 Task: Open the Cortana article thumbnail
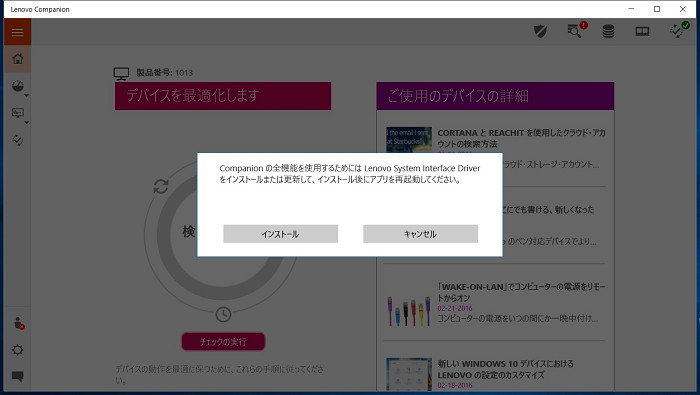coord(408,140)
